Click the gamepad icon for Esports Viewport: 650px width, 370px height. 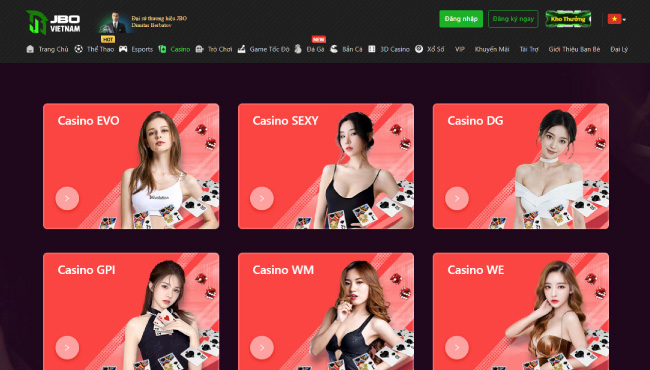pyautogui.click(x=123, y=49)
